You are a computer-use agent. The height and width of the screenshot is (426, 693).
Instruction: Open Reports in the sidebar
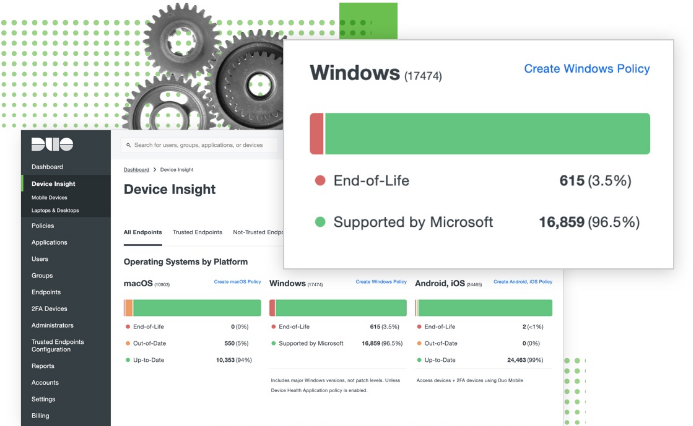(43, 366)
